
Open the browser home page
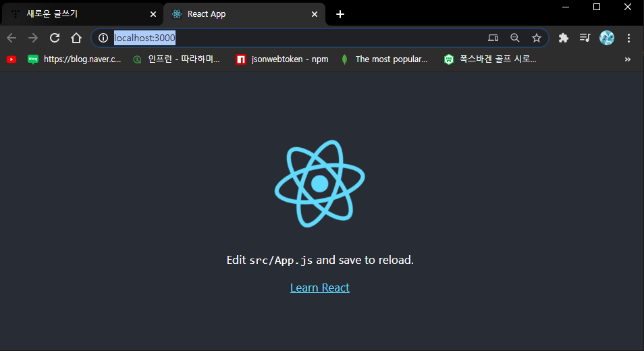point(76,38)
